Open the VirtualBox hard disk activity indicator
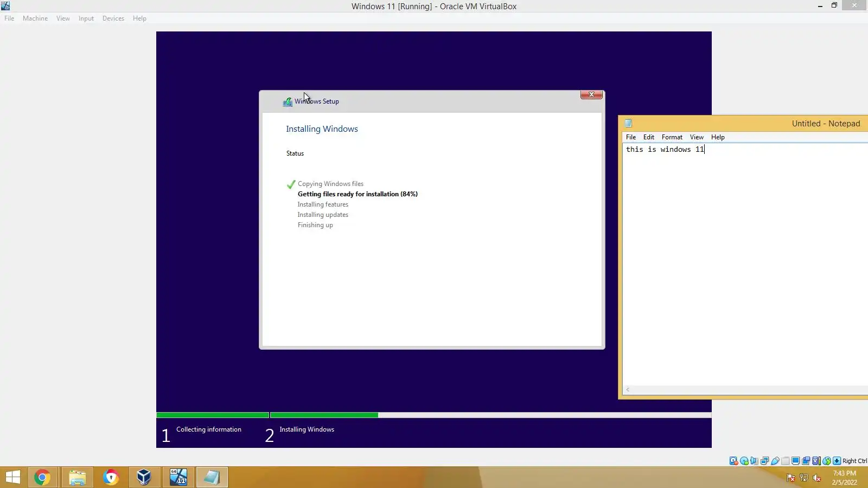The image size is (868, 488). 733,461
